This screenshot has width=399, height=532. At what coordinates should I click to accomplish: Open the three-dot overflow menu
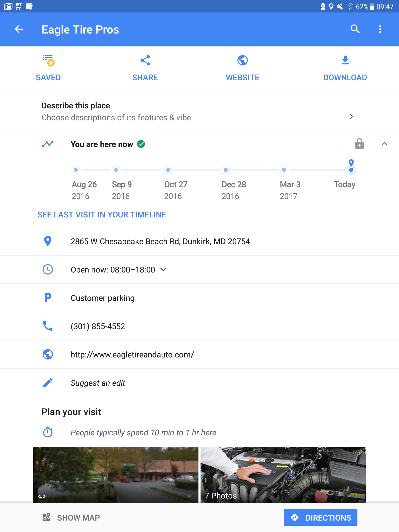380,29
